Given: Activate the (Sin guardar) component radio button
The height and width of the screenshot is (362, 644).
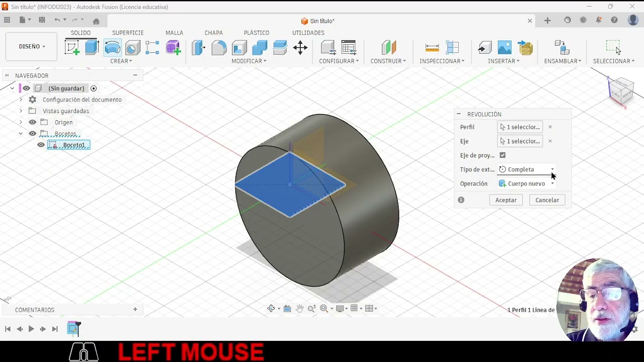Looking at the screenshot, I should click(94, 88).
